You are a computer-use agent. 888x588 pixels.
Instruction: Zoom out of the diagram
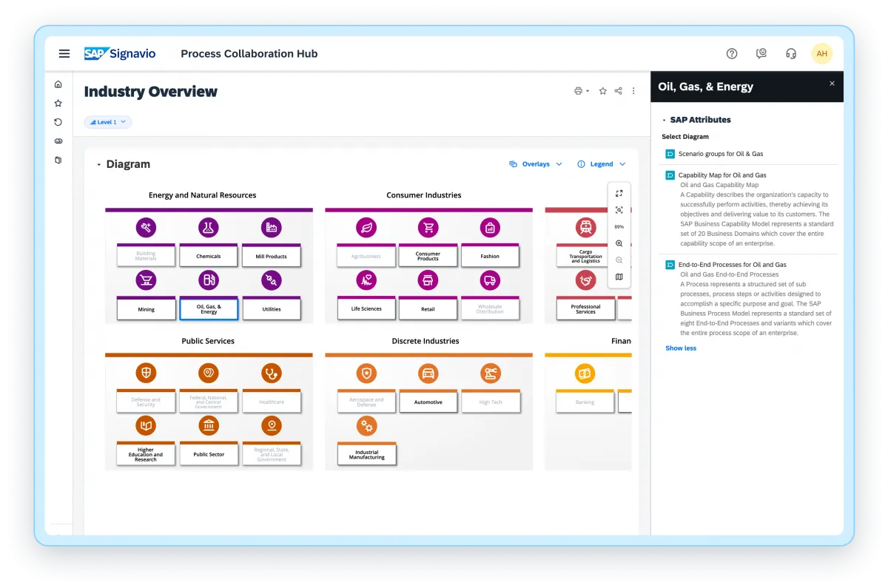(x=619, y=260)
